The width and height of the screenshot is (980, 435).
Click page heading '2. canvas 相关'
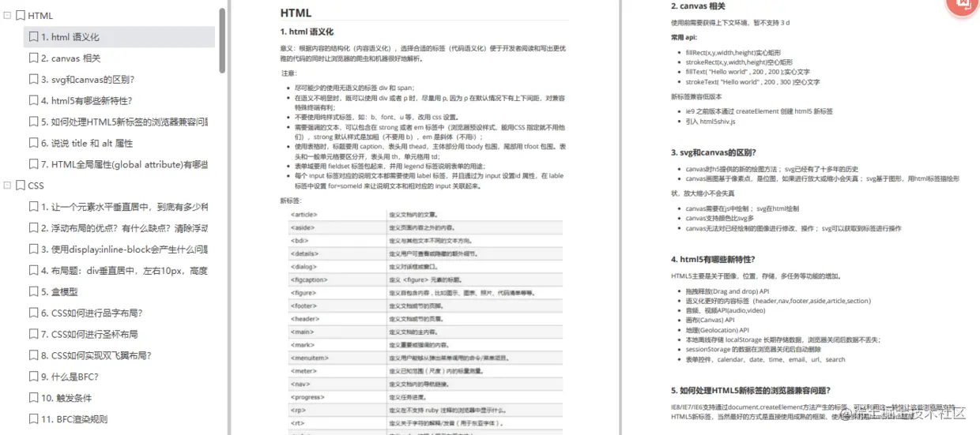(x=698, y=6)
